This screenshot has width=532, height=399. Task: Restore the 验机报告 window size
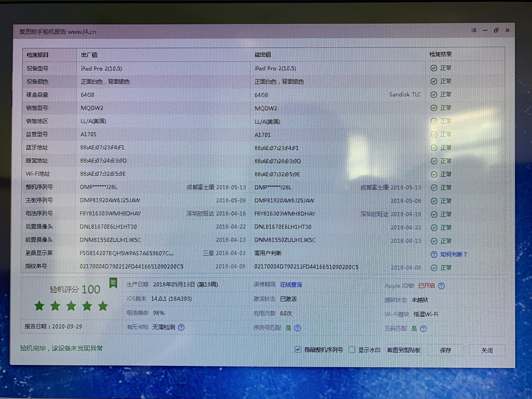point(496,30)
